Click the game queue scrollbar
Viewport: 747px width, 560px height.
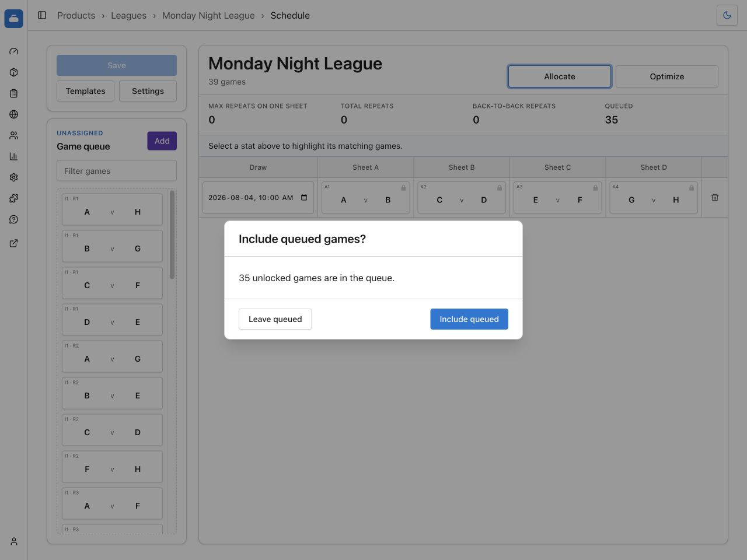pos(172,235)
